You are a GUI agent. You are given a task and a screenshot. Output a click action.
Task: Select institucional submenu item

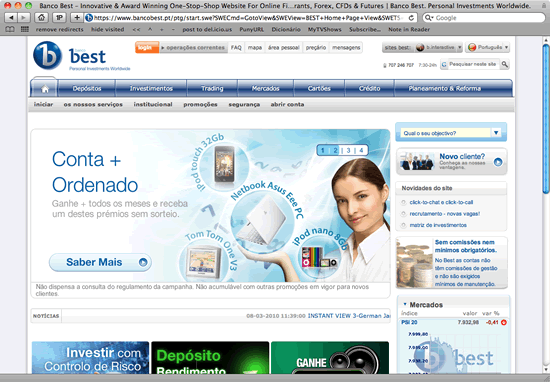(x=153, y=105)
